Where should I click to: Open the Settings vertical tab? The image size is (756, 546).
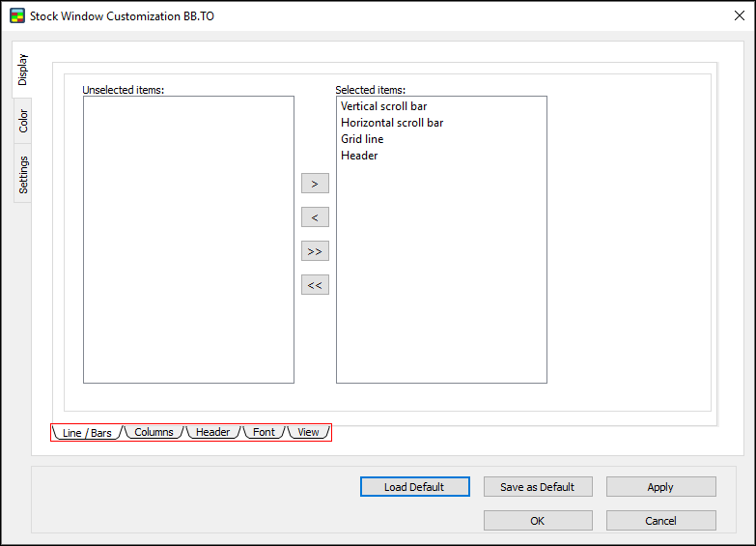22,174
